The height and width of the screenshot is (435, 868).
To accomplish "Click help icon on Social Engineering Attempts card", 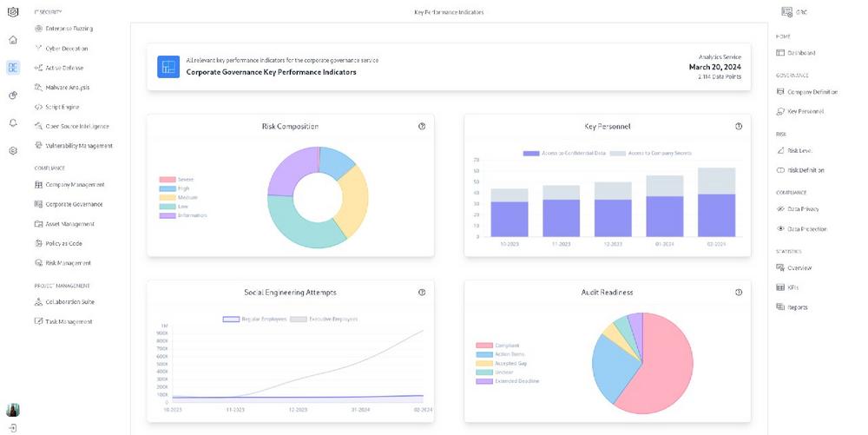I will coord(422,293).
